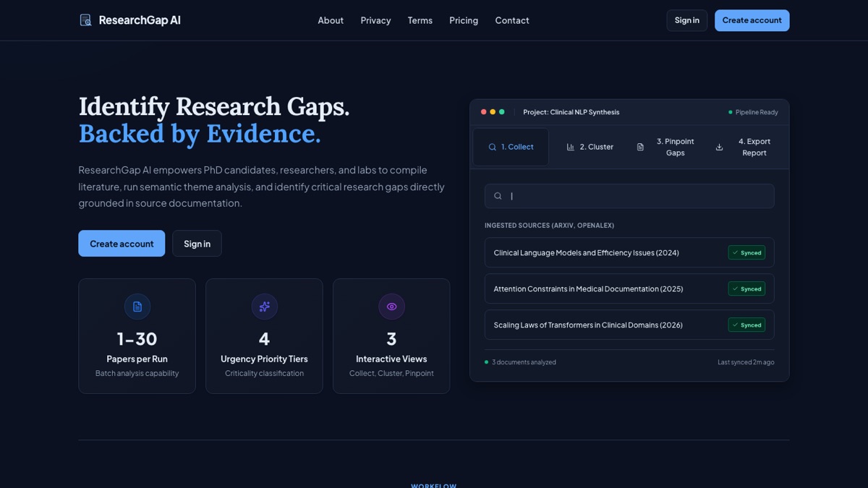
Task: Click the magnifier icon on the Collect tab
Action: [493, 147]
